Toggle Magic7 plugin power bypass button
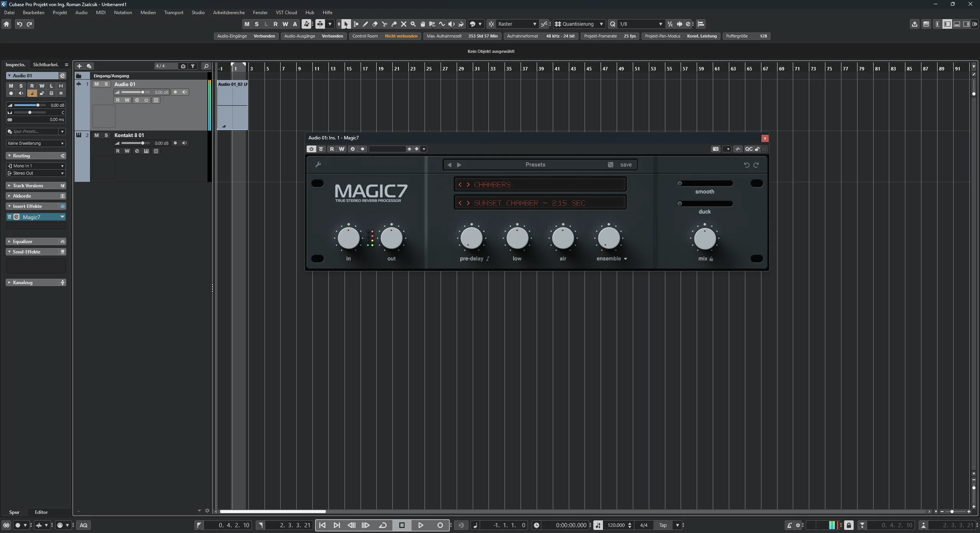 (x=311, y=149)
